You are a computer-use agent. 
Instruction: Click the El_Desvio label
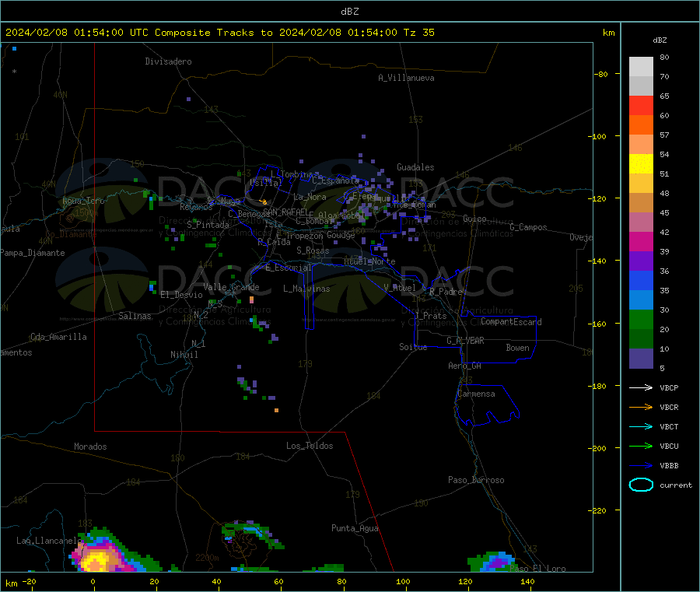[182, 295]
